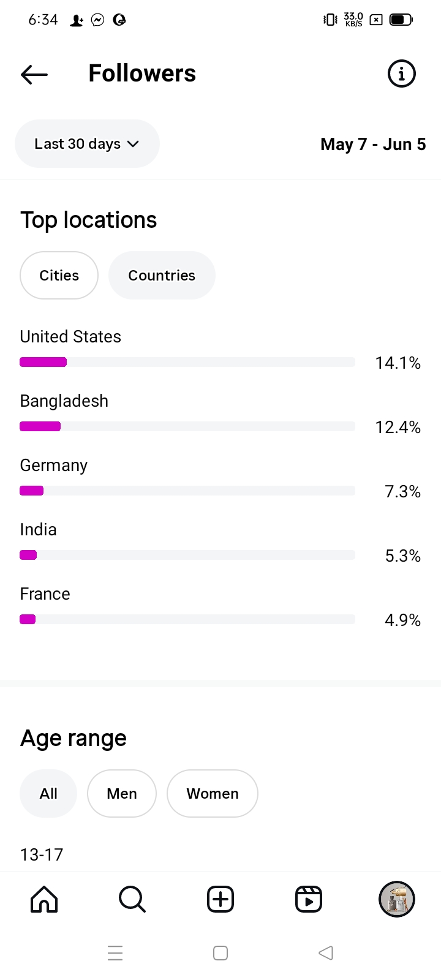The image size is (441, 980).
Task: Select the All age range chip
Action: coord(48,793)
